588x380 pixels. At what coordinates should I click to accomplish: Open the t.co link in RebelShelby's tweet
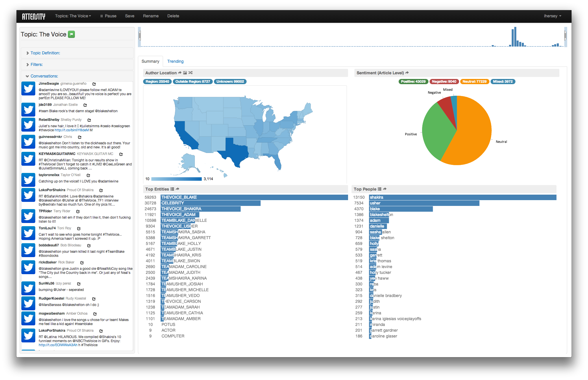tap(72, 130)
